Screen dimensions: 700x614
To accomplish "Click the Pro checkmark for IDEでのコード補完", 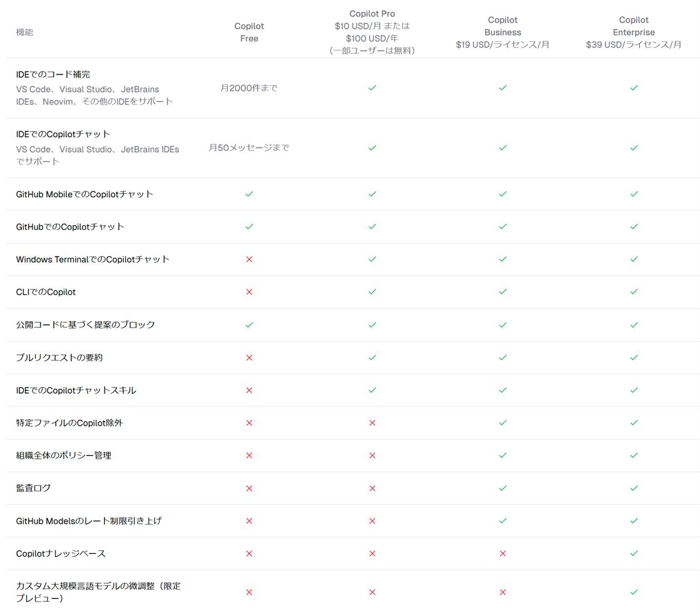I will [372, 88].
